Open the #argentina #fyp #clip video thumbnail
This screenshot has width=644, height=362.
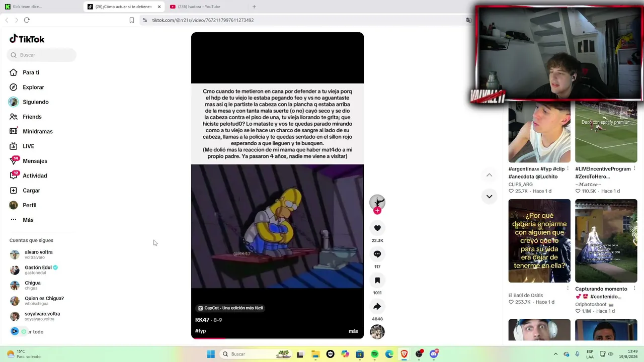(539, 132)
